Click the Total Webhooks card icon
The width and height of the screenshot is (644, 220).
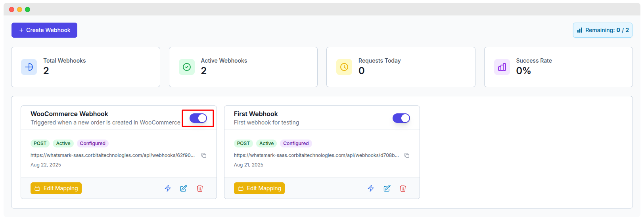(x=29, y=67)
